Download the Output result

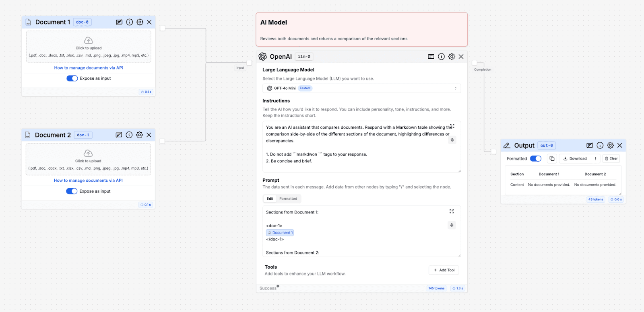coord(575,158)
